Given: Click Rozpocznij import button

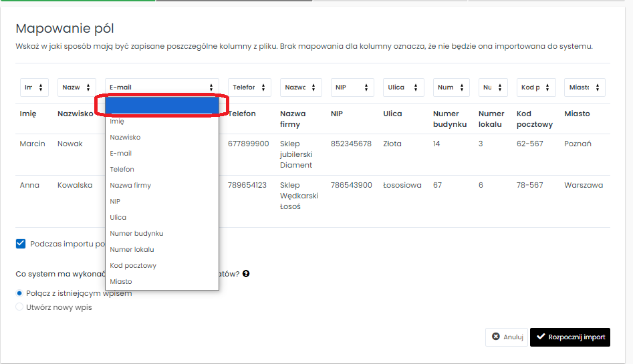Looking at the screenshot, I should pos(570,337).
